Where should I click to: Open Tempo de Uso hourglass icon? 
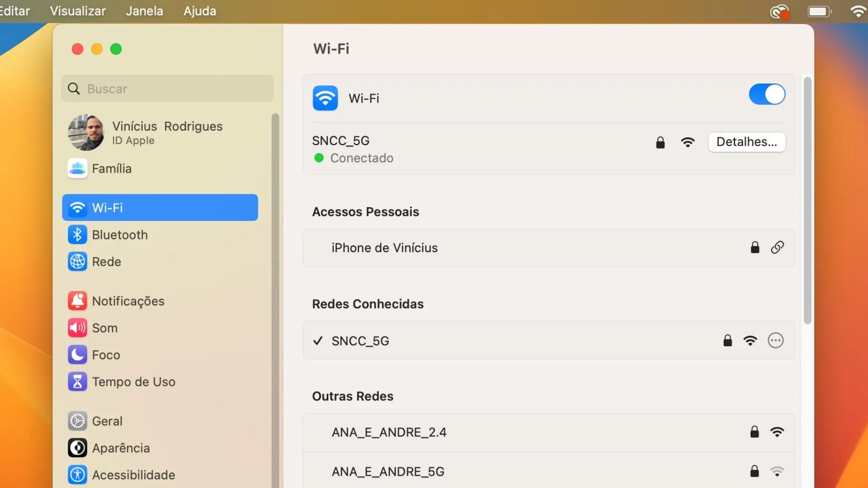point(77,381)
